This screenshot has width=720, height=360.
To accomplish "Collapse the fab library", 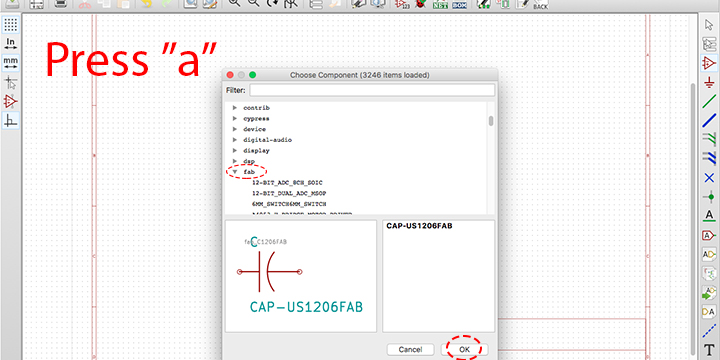I will coord(235,171).
